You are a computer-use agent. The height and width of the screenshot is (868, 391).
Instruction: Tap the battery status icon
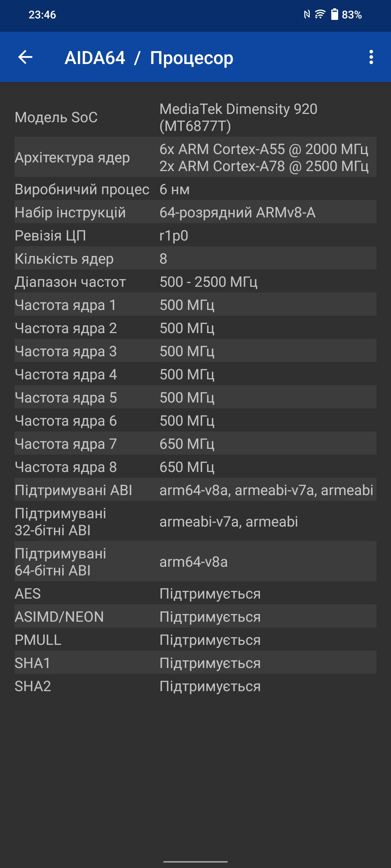point(335,14)
